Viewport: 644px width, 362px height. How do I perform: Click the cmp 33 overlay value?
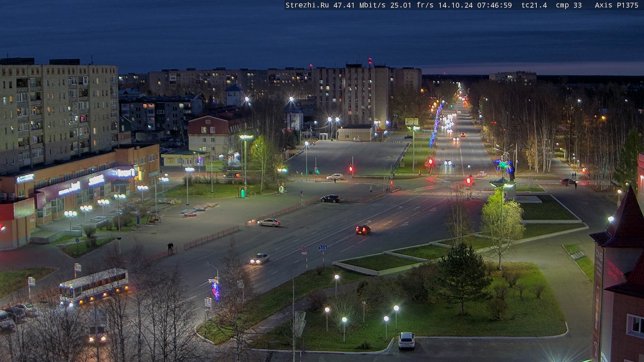569,5
